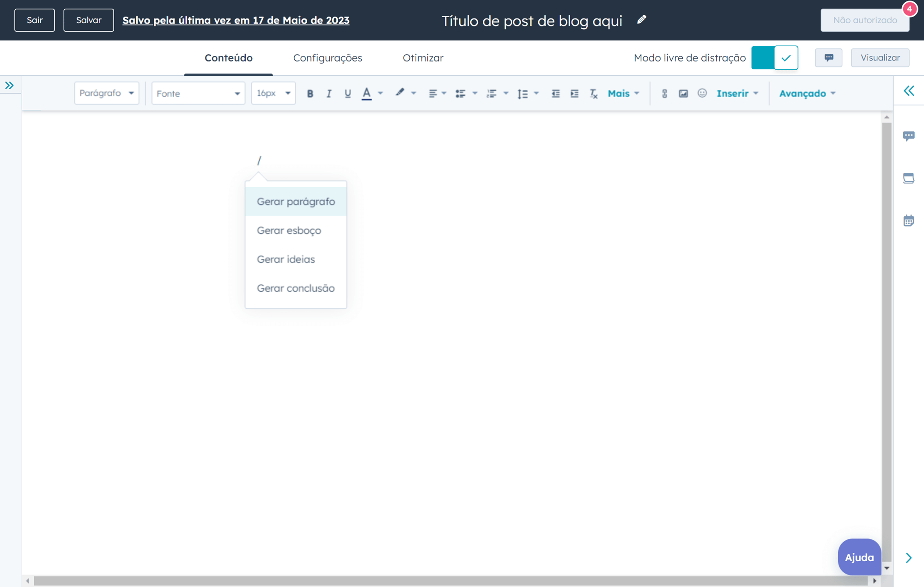The height and width of the screenshot is (587, 924).
Task: Switch to the Configurações tab
Action: [x=328, y=58]
